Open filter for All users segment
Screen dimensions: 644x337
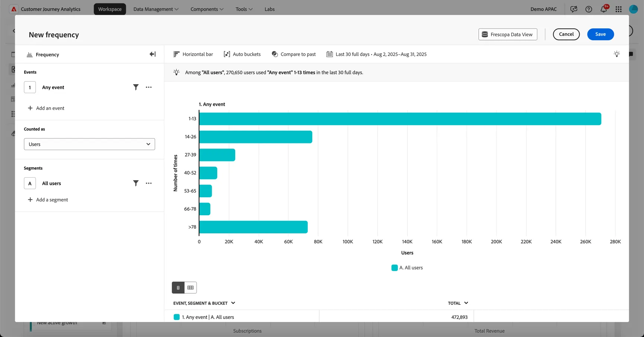coord(136,183)
